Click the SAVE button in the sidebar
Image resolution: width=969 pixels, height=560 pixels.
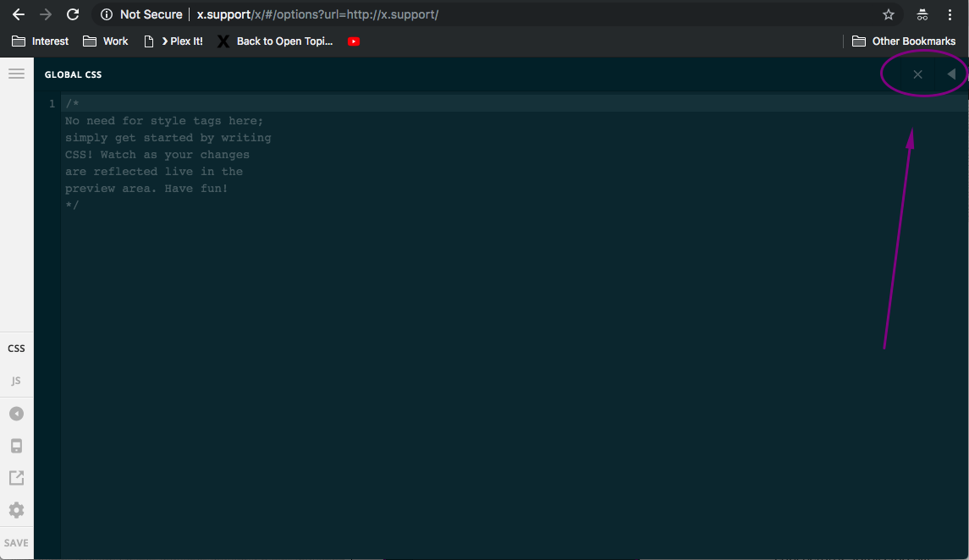point(16,542)
